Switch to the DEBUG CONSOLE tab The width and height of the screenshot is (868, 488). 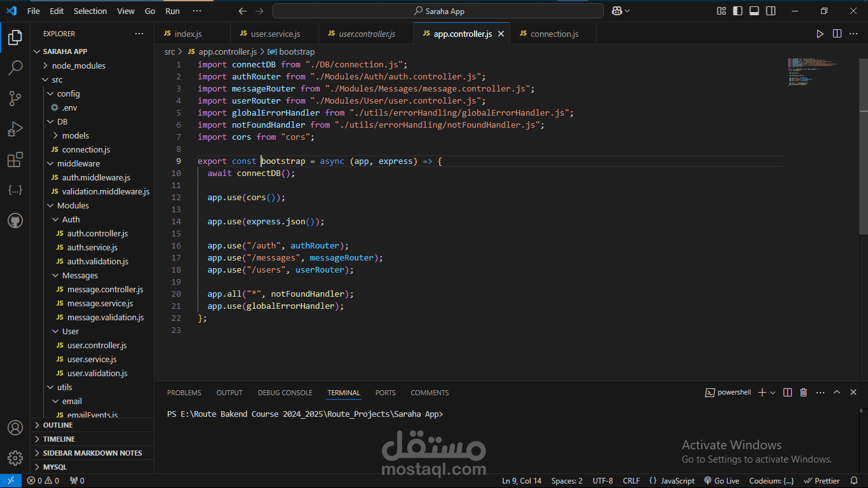click(285, 393)
